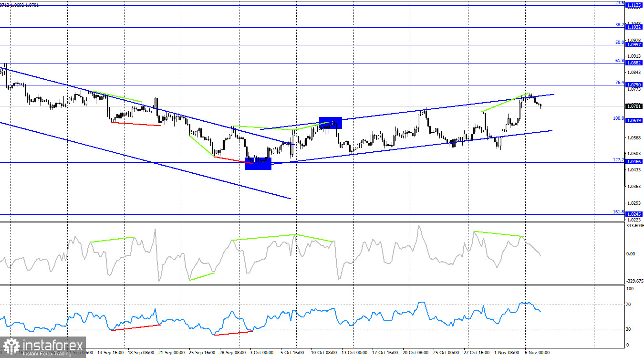
Task: Select the 38.2 Fibonacci level label
Action: click(619, 25)
